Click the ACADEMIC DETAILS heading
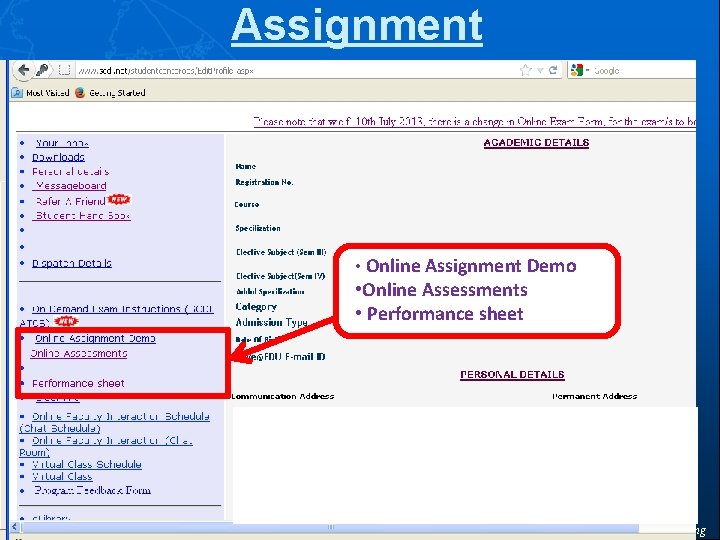The image size is (720, 540). click(536, 143)
